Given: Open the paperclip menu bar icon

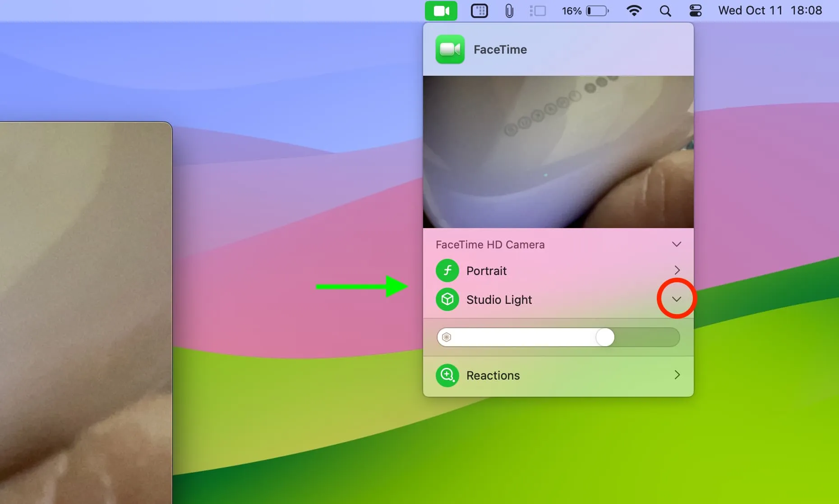Looking at the screenshot, I should 509,11.
